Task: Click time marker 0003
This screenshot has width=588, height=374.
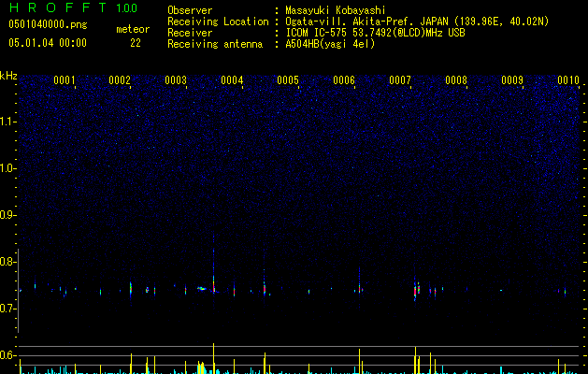Action: [x=176, y=80]
